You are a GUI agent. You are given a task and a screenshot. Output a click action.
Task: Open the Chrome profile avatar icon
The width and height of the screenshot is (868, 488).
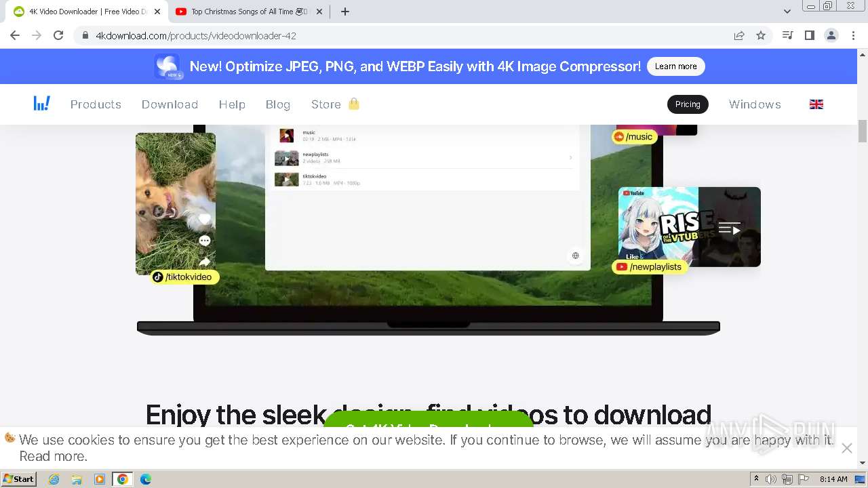pos(831,35)
